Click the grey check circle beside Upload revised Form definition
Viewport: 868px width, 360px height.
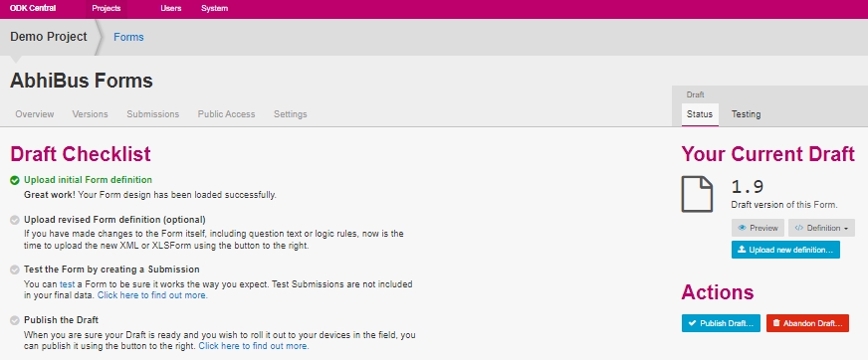[x=15, y=220]
